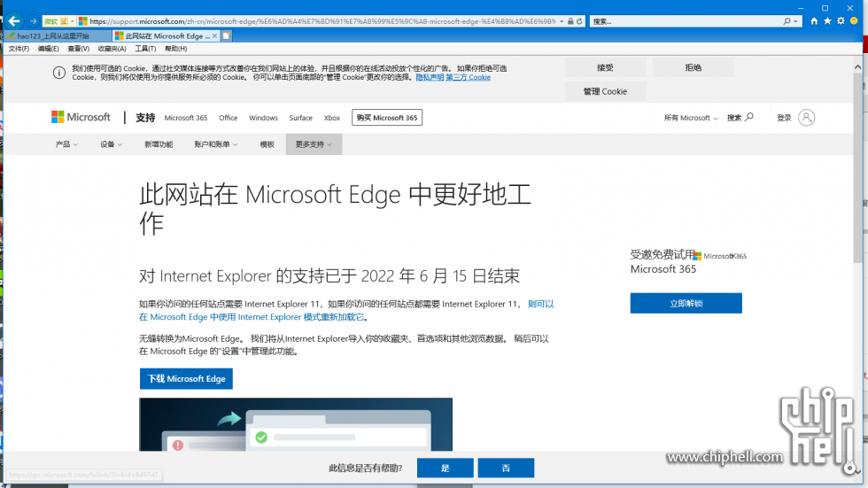Click the 购买 Microsoft 365 button

(x=387, y=117)
